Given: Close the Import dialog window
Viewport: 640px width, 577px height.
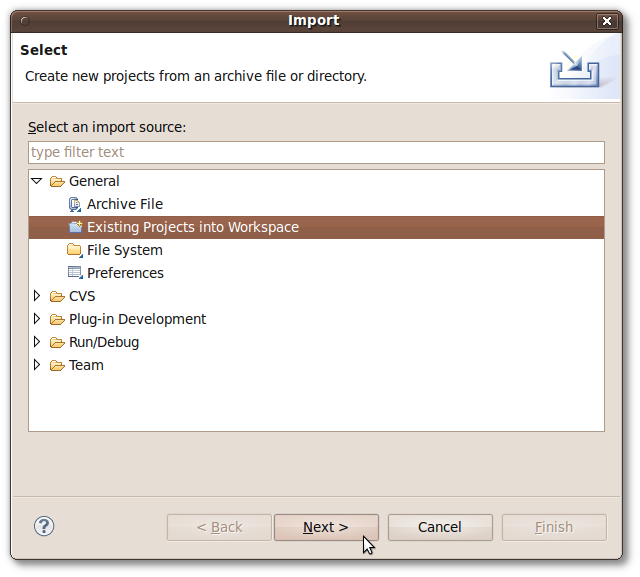Looking at the screenshot, I should 607,21.
